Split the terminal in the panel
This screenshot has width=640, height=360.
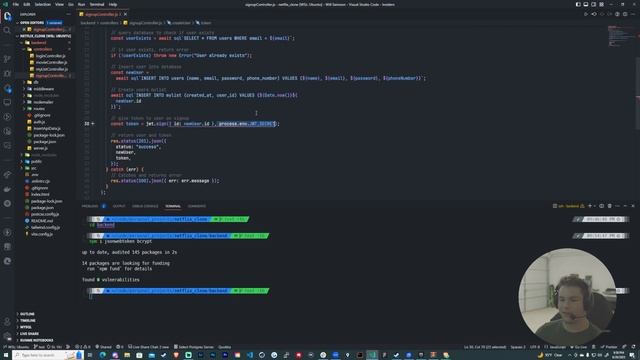click(x=602, y=206)
